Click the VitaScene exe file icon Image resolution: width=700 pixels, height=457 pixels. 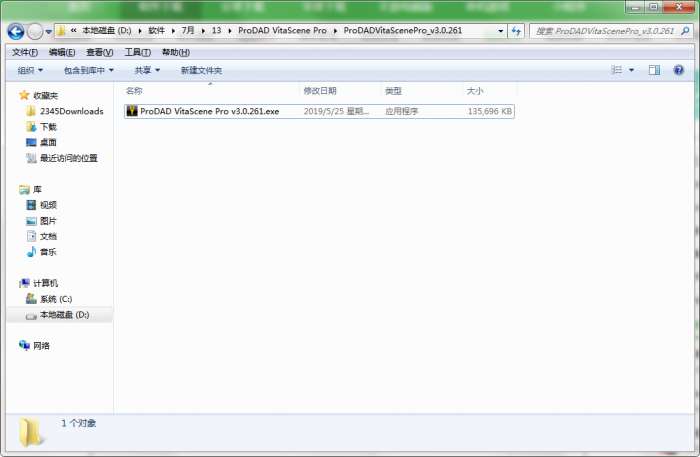pos(131,111)
